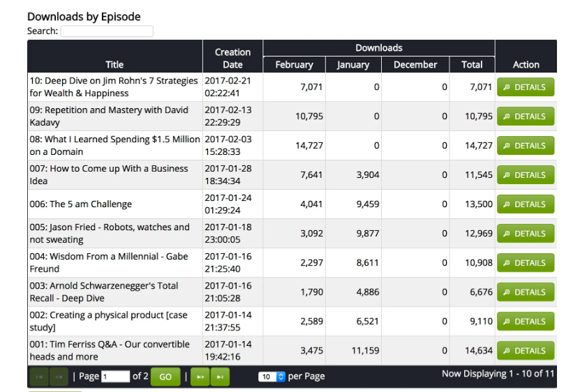587x392 pixels.
Task: Click total value 11,545
Action: pos(479,174)
